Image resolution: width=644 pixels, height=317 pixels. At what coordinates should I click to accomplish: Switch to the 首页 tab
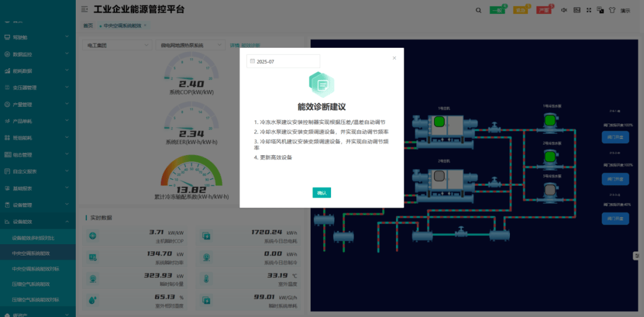click(88, 26)
